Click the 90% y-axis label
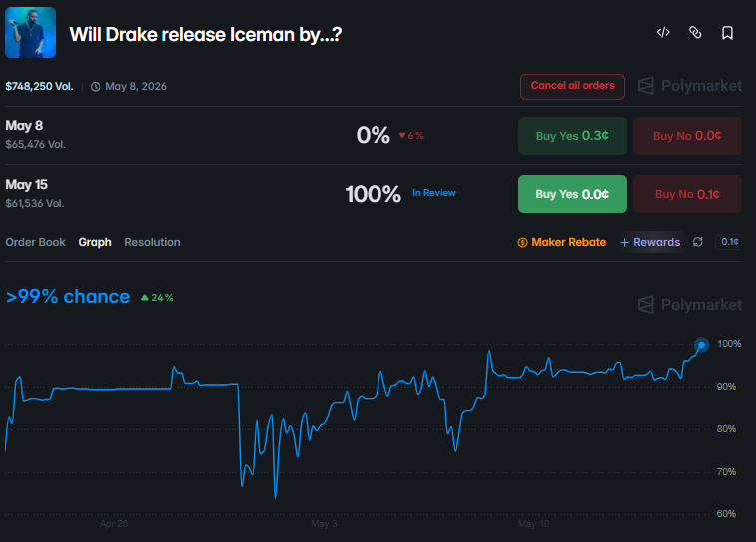 pyautogui.click(x=727, y=387)
